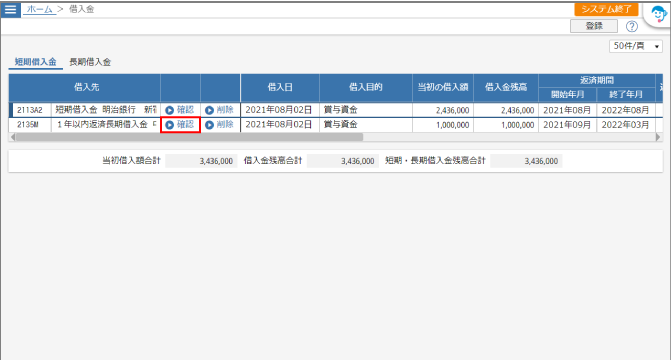Viewport: 671px width, 360px height.
Task: Click 確認 for row 2135M
Action: click(x=180, y=125)
